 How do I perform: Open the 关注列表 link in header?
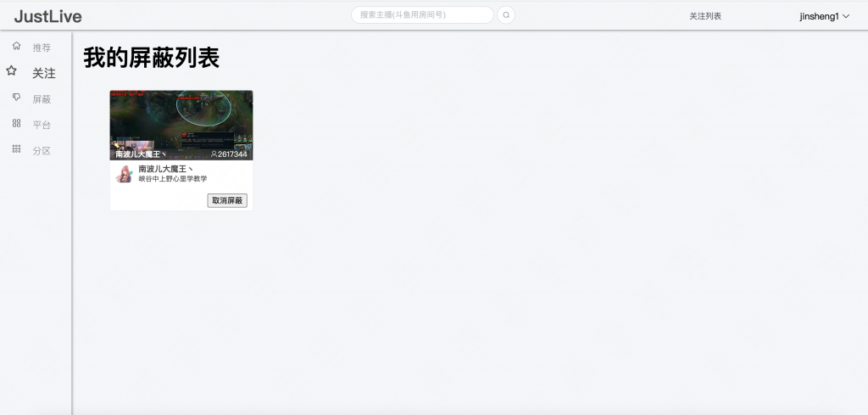(x=704, y=16)
